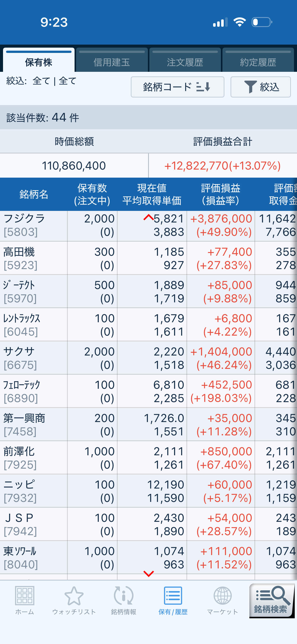Switch to the 注文履歴 tab

click(185, 62)
